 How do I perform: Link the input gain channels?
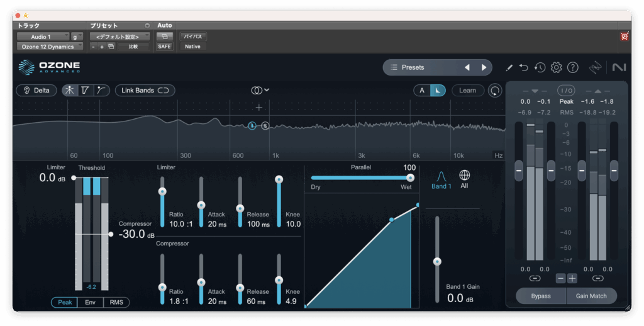coord(535,278)
